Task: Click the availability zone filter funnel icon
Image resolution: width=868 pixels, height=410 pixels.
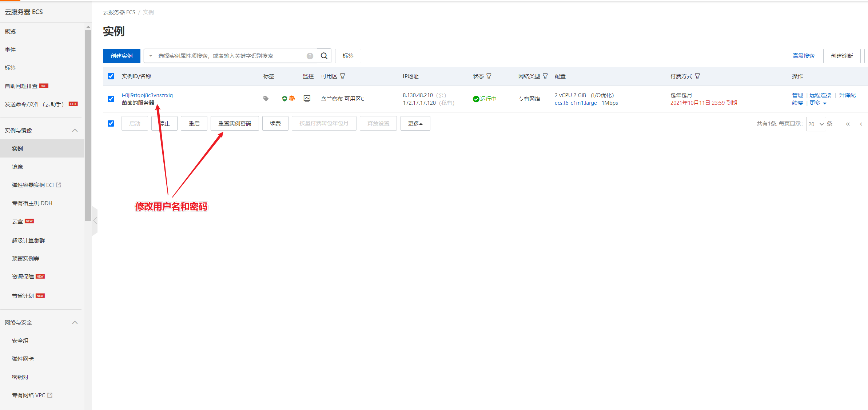Action: click(343, 76)
